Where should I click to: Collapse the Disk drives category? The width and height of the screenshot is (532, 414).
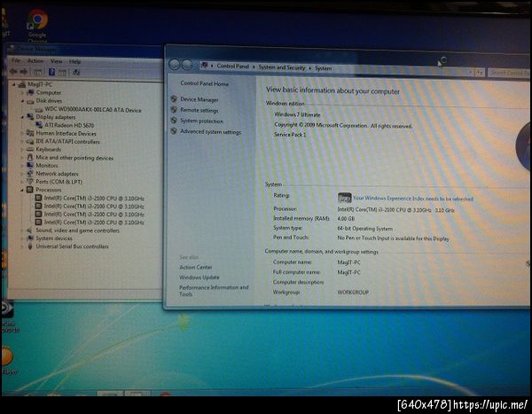22,101
